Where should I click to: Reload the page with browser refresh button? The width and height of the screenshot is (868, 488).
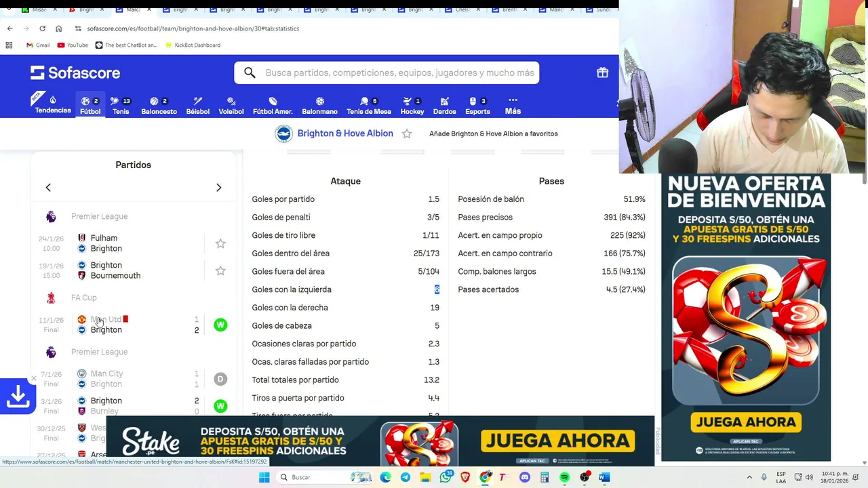pyautogui.click(x=42, y=28)
